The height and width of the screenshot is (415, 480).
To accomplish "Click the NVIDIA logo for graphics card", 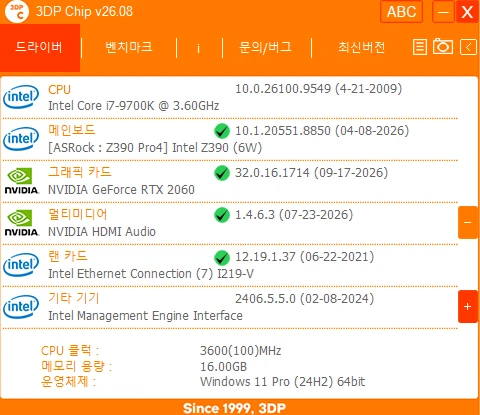I will point(21,181).
